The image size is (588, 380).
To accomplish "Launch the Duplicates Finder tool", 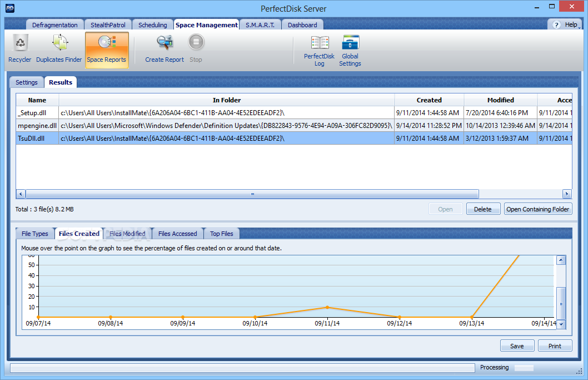I will 59,49.
